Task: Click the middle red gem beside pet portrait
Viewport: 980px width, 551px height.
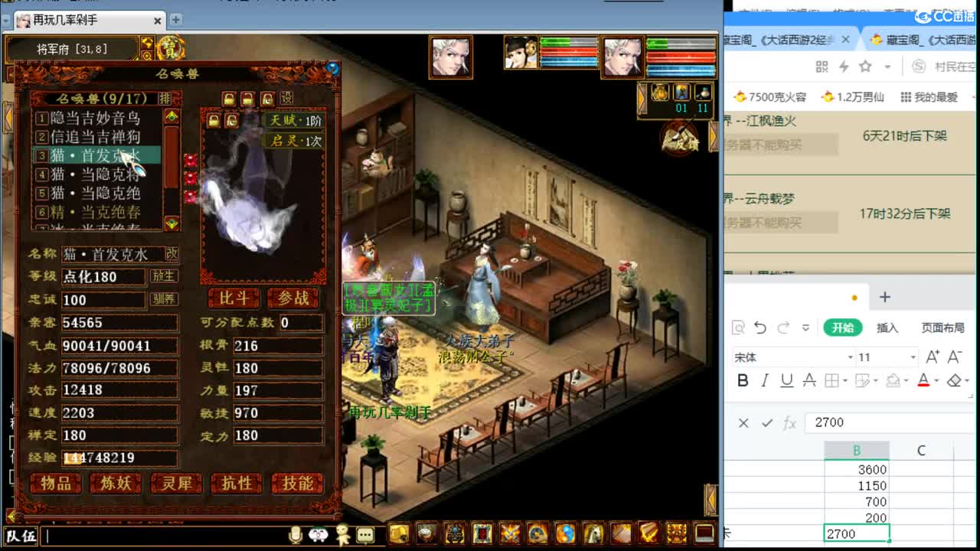Action: (x=190, y=178)
